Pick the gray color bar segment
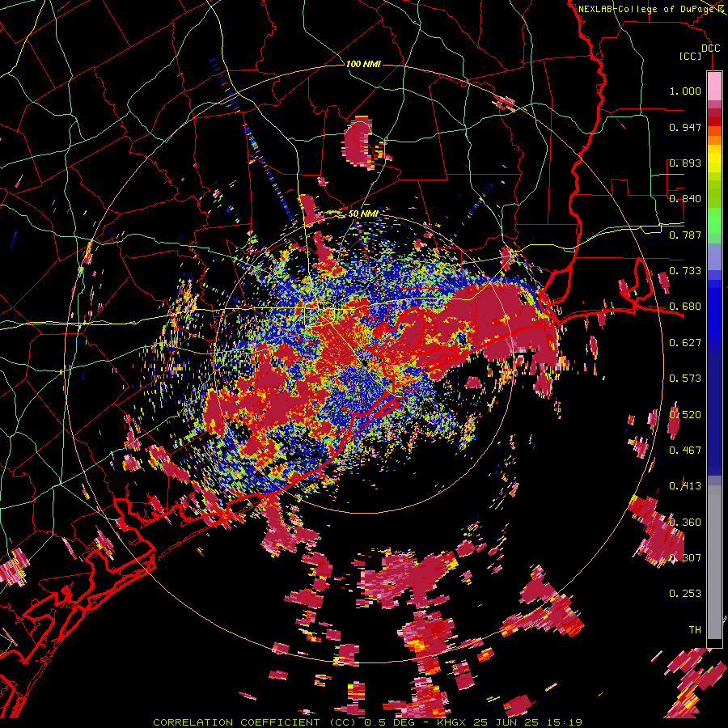728x728 pixels. pos(714,562)
